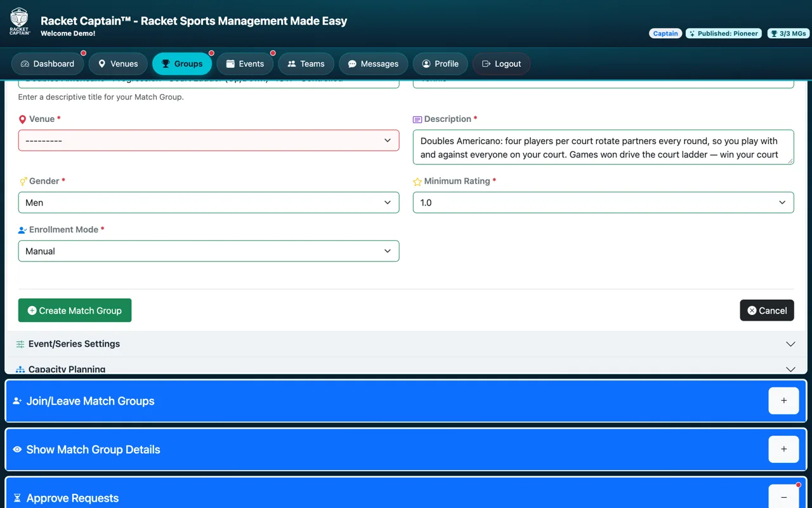The height and width of the screenshot is (508, 812).
Task: Click the Published: Pioneer badge
Action: pyautogui.click(x=724, y=34)
